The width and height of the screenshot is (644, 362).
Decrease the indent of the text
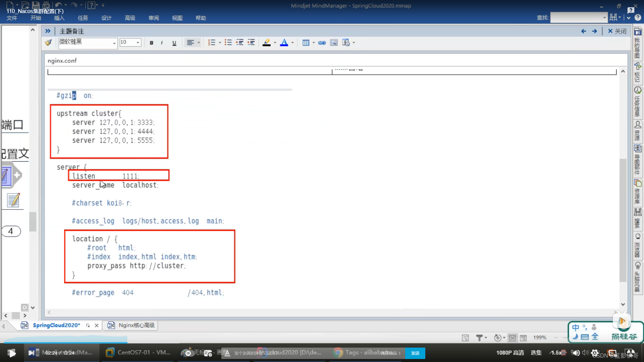pyautogui.click(x=239, y=43)
